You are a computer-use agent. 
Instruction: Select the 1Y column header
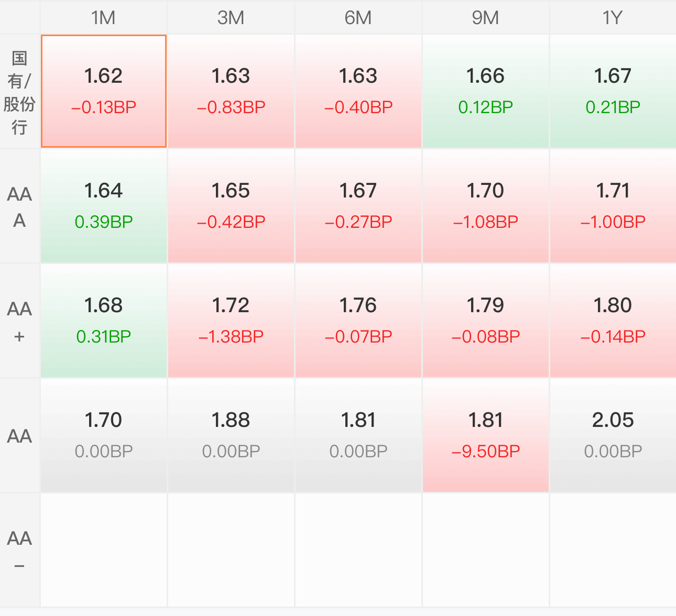pos(613,17)
